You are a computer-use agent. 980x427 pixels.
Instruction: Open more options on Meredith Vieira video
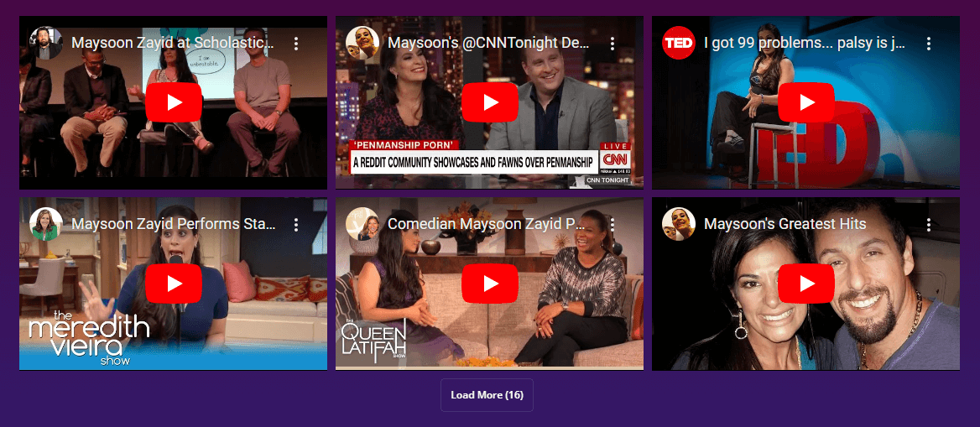click(296, 225)
